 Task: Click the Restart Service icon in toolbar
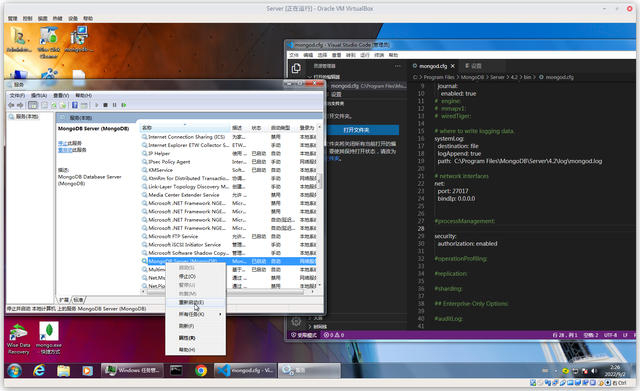(x=124, y=105)
